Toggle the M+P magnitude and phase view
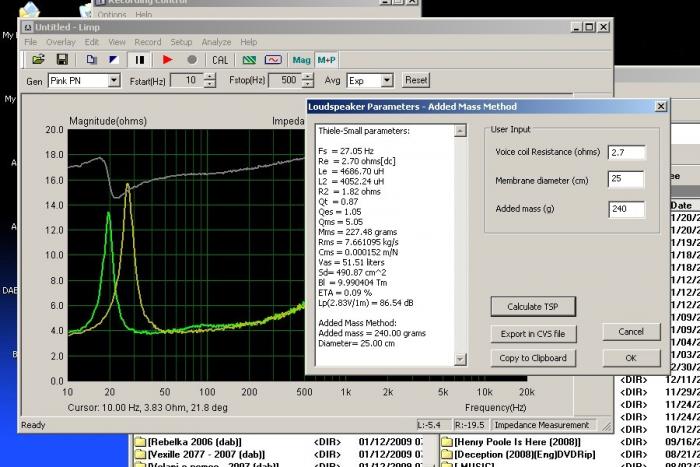This screenshot has width=700, height=467. click(x=326, y=60)
